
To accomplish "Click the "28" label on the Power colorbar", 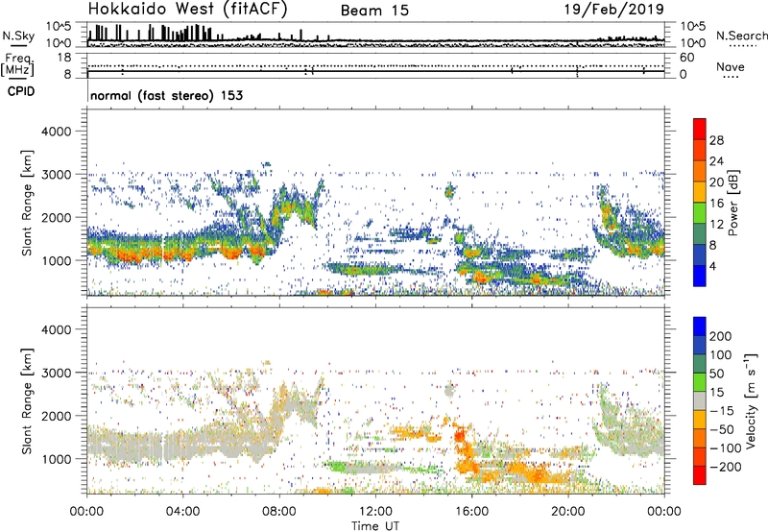I will tap(716, 140).
